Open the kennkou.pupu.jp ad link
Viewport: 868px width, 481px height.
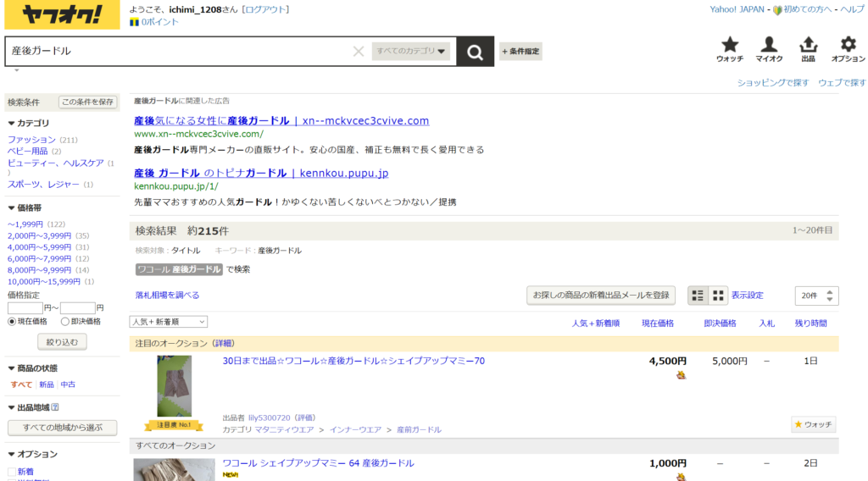(x=261, y=173)
